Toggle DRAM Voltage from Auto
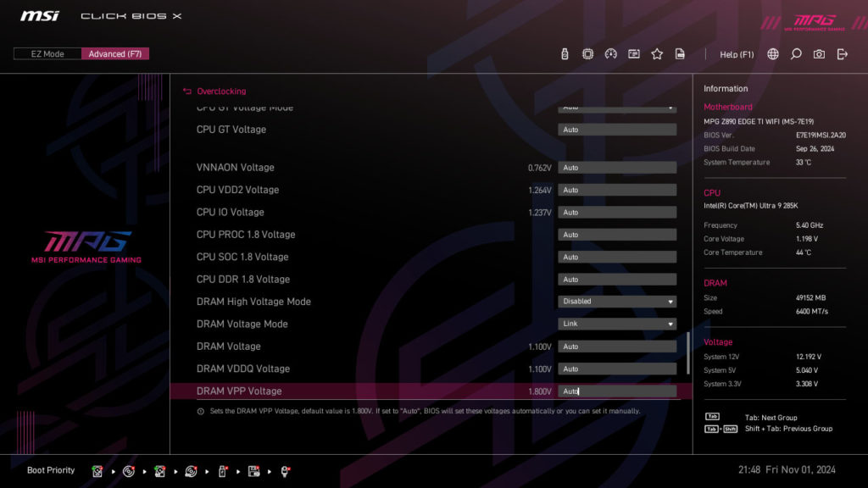Viewport: 868px width, 488px height. pyautogui.click(x=616, y=346)
